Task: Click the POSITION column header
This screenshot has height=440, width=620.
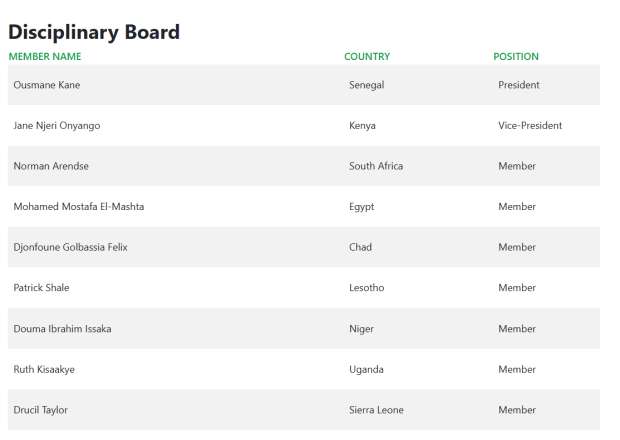Action: [x=516, y=57]
